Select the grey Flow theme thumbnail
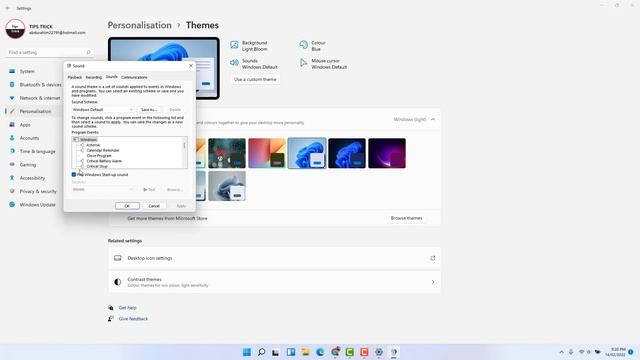Screen dimensions: 640x360 227,186
